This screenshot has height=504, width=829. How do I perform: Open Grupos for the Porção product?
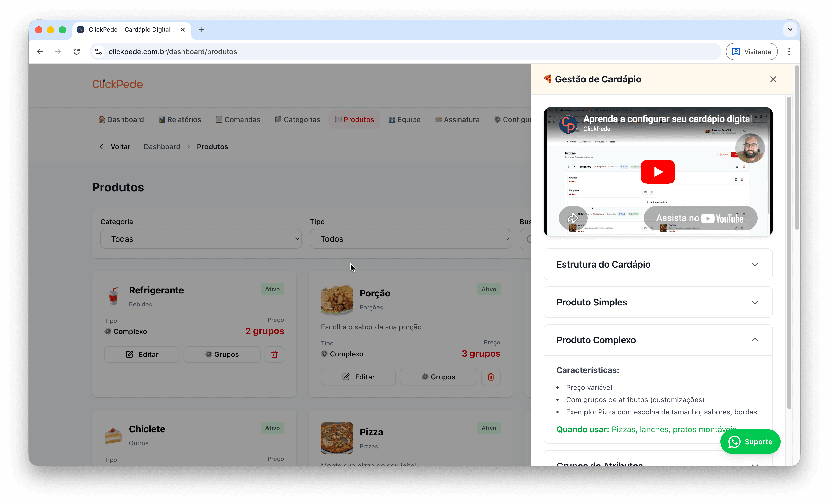pyautogui.click(x=438, y=377)
